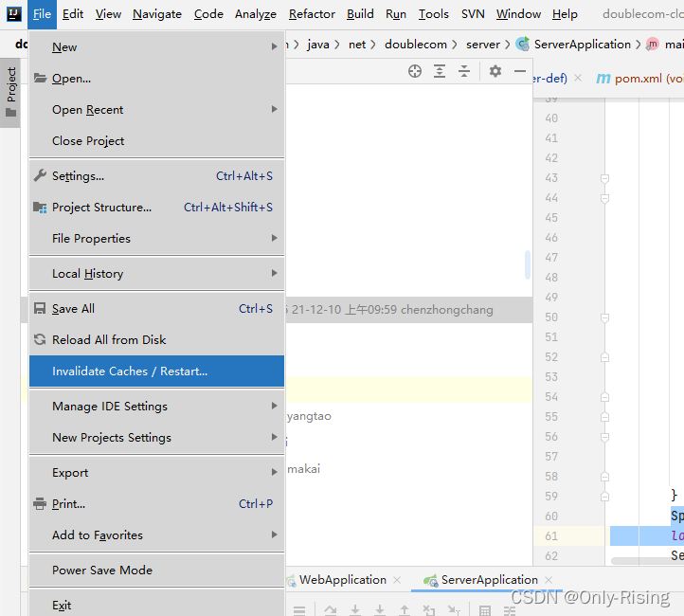
Task: Select Close Project from File menu
Action: click(156, 140)
